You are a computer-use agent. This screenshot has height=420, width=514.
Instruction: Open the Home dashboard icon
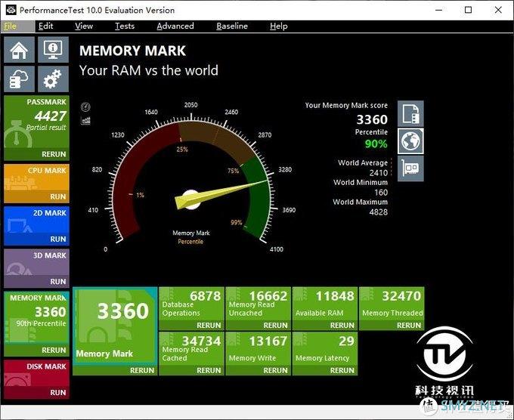tap(19, 49)
